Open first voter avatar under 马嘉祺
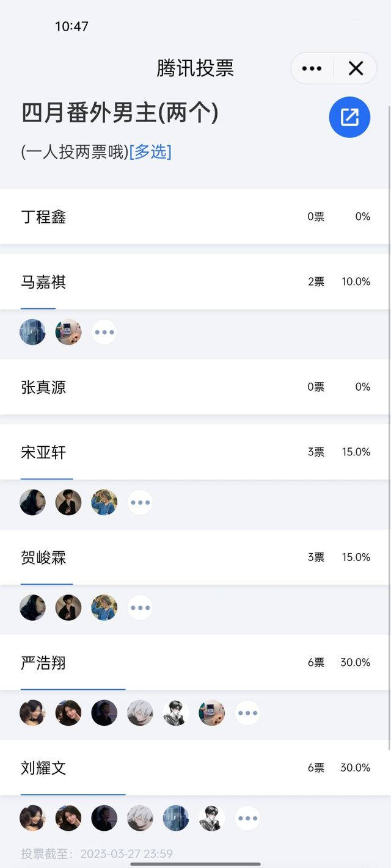 point(32,333)
